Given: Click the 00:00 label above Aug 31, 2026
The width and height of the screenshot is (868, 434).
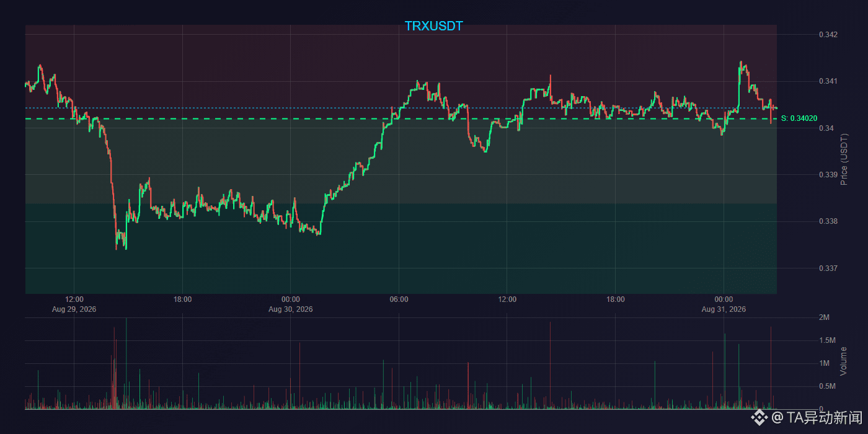Looking at the screenshot, I should [x=724, y=299].
